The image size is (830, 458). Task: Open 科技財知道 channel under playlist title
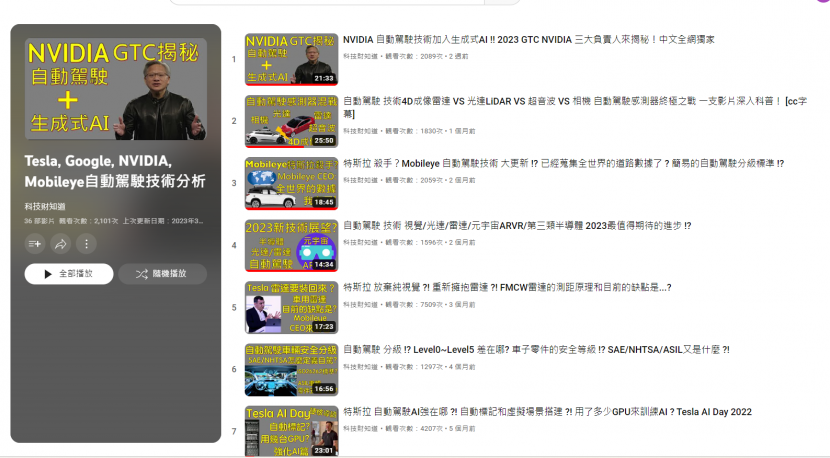tap(45, 206)
